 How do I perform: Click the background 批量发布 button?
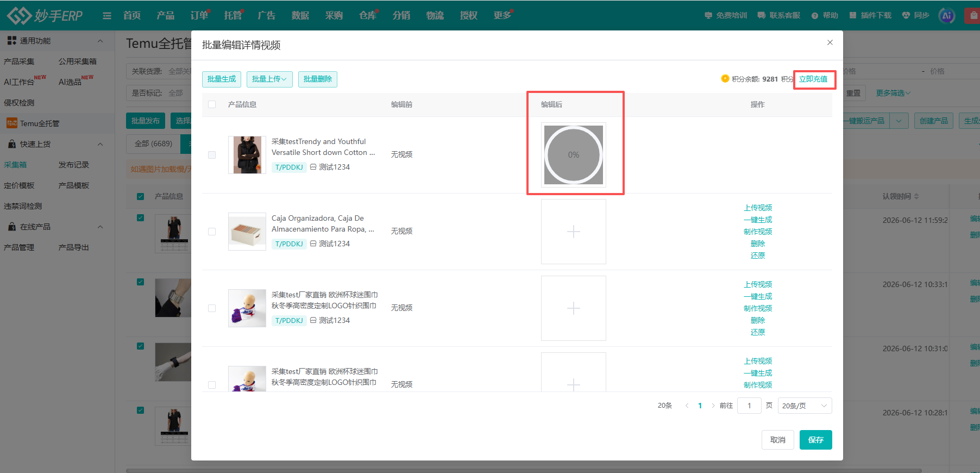pyautogui.click(x=146, y=121)
